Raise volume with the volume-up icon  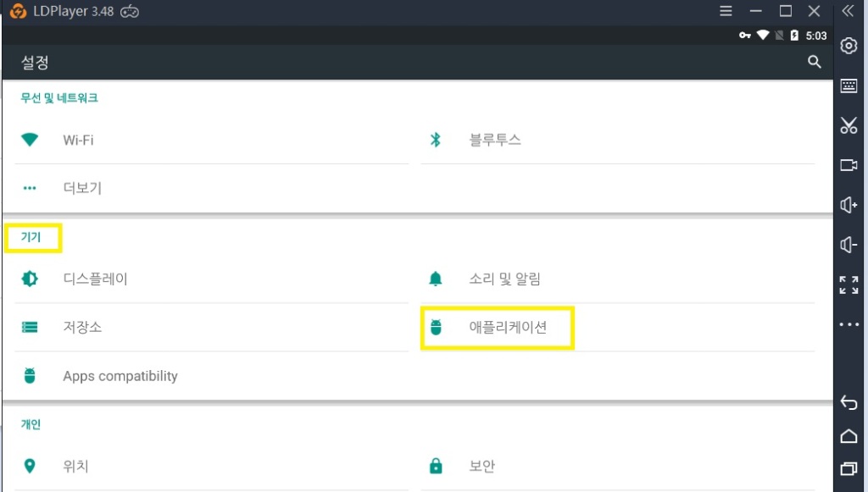pos(849,205)
